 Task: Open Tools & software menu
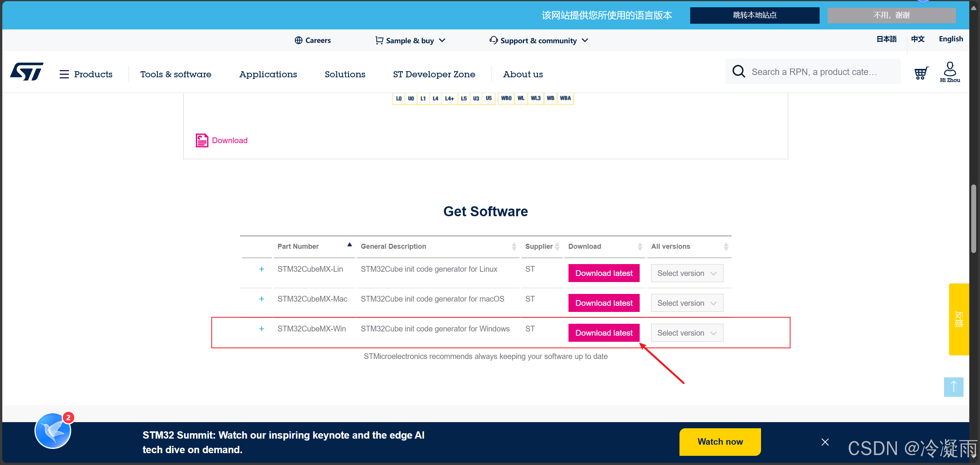176,74
